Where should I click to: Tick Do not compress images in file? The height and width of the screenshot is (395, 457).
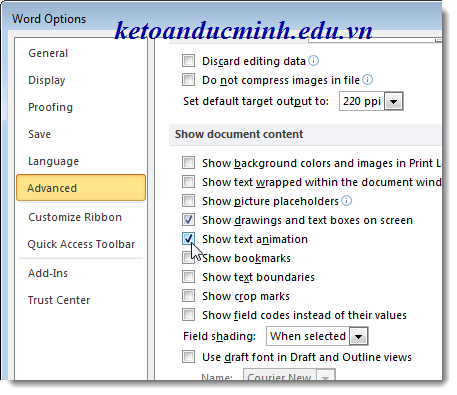pyautogui.click(x=188, y=80)
